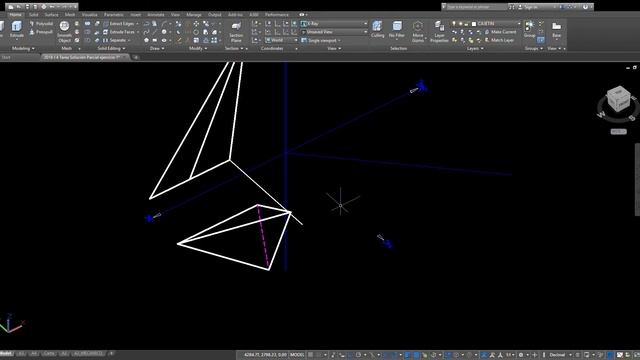Switch to the Home ribbon tab

tap(16, 15)
